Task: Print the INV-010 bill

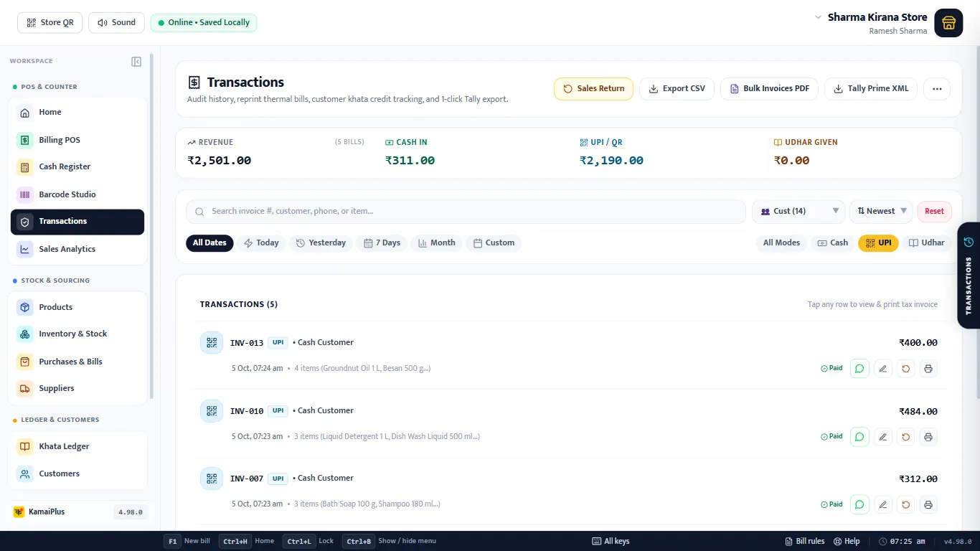Action: [x=928, y=437]
